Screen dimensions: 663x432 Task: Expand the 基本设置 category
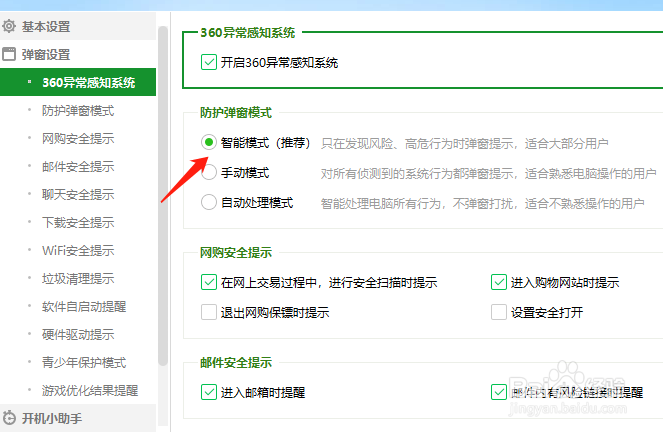coord(78,26)
